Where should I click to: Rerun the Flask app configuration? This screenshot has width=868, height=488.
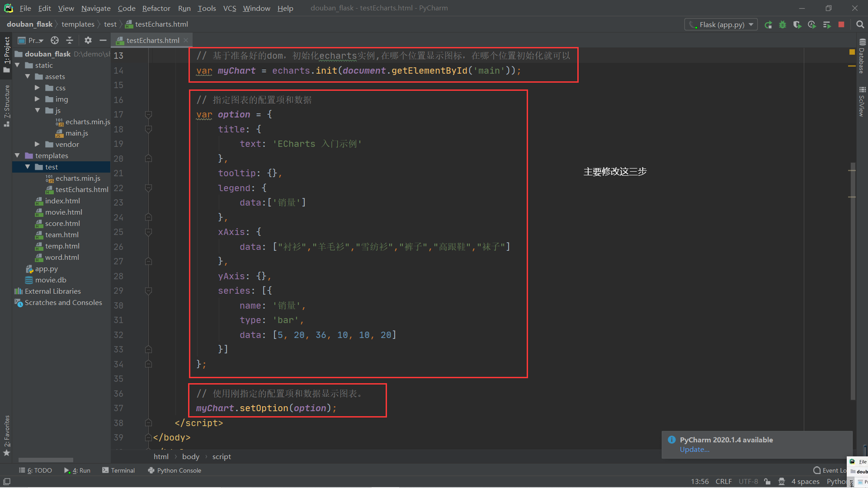point(768,25)
